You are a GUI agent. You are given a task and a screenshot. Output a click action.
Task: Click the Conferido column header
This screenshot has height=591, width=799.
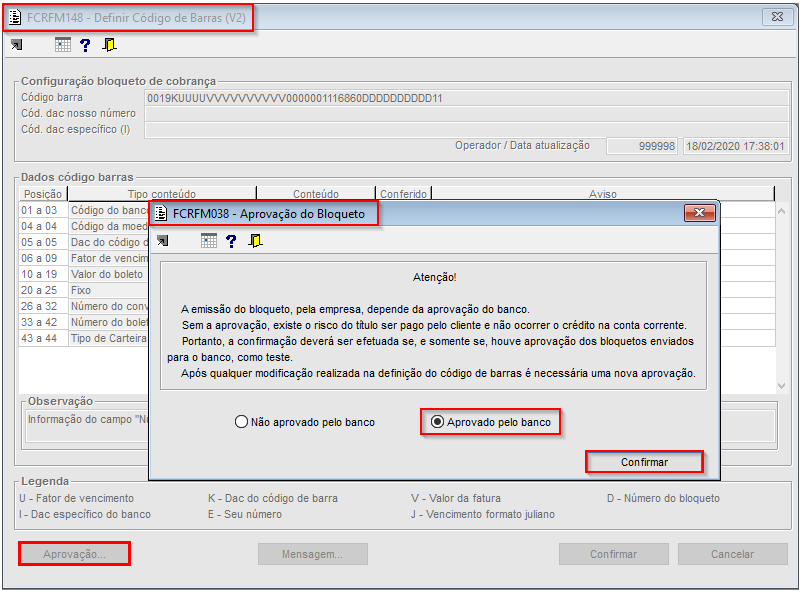pos(404,194)
